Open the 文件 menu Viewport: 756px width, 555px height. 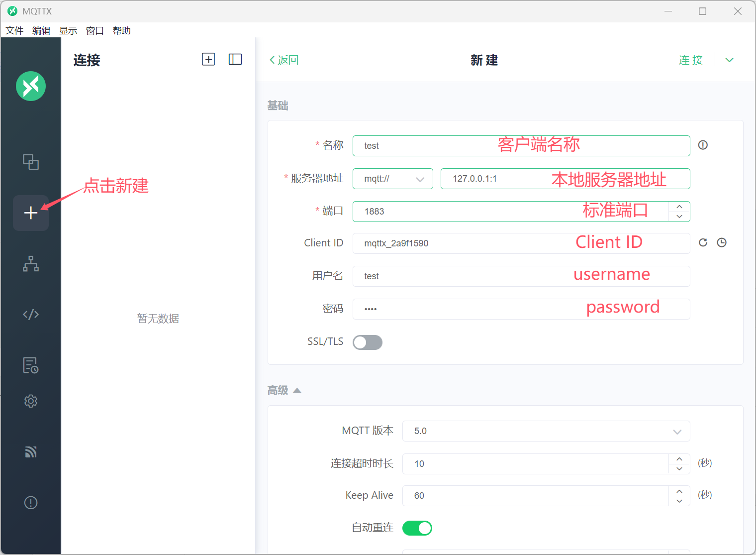[x=14, y=30]
